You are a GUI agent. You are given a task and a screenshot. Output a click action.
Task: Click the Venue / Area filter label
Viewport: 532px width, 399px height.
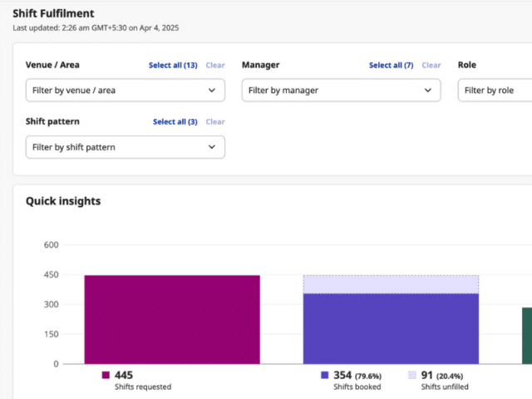[x=52, y=65]
